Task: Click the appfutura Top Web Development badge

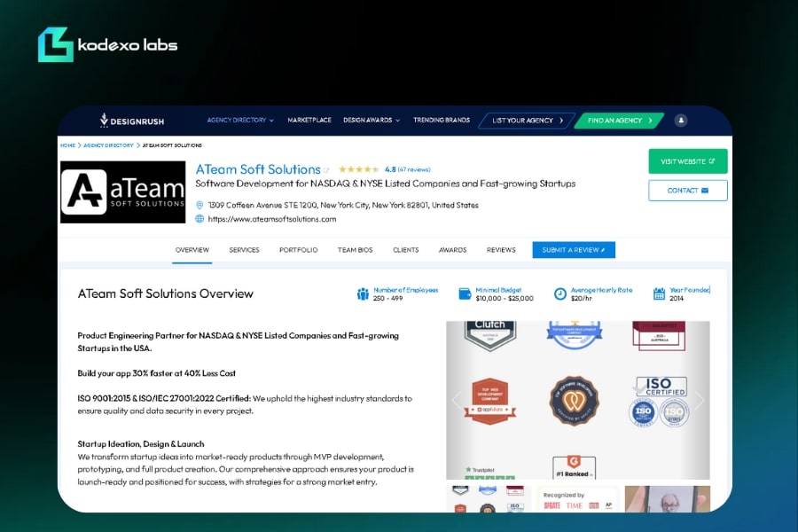Action: [x=490, y=401]
